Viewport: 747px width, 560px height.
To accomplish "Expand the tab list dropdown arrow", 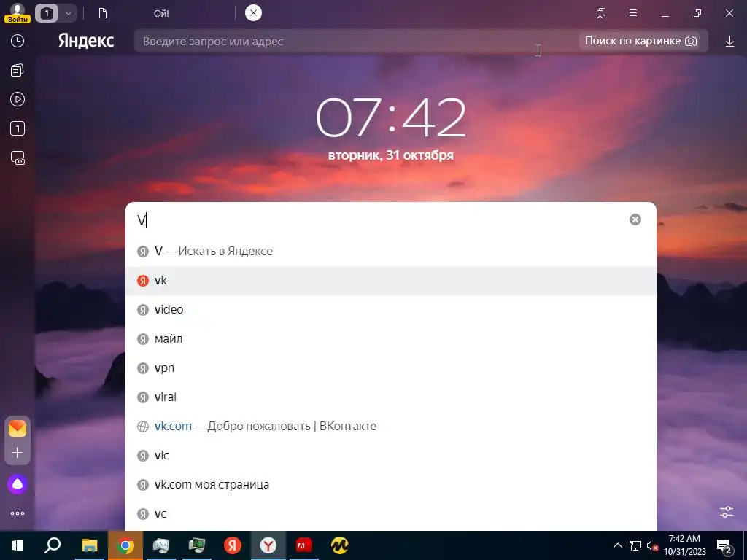I will coord(68,13).
